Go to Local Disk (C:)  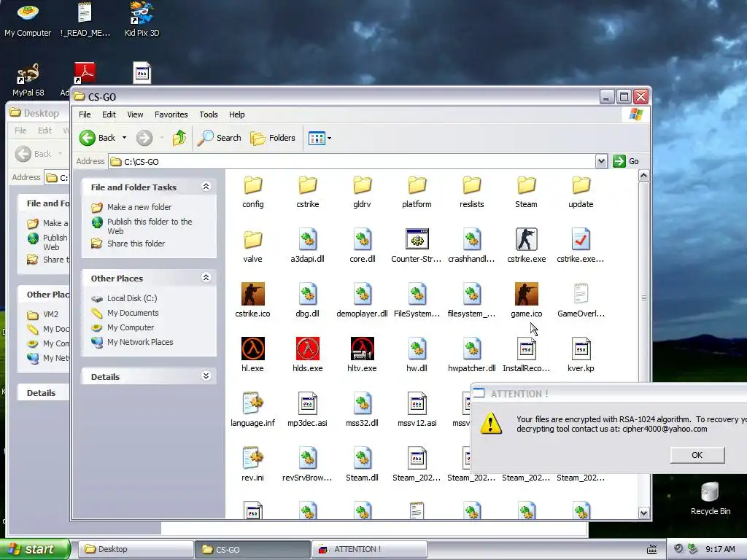click(132, 298)
